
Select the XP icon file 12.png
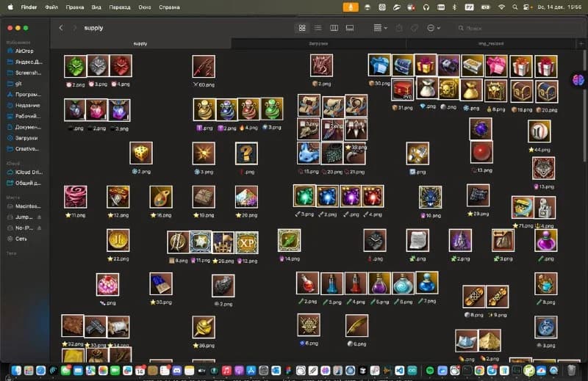pos(247,242)
